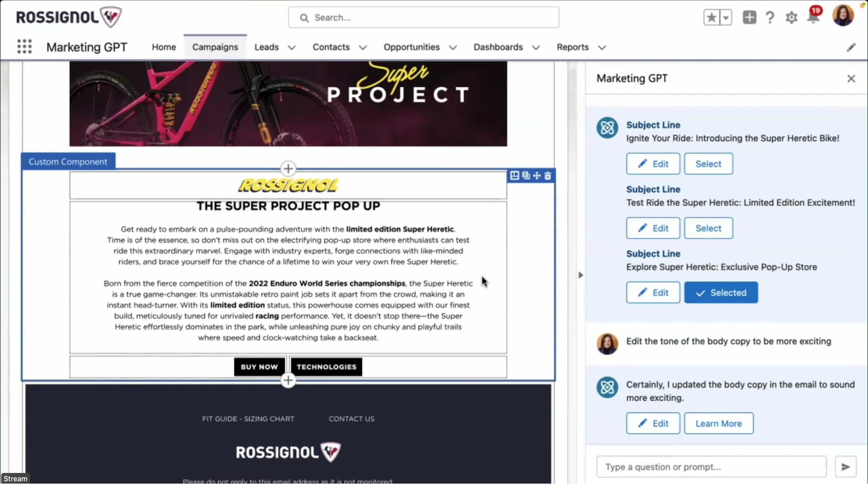The width and height of the screenshot is (868, 484).
Task: Click the favorites star icon
Action: click(x=711, y=17)
